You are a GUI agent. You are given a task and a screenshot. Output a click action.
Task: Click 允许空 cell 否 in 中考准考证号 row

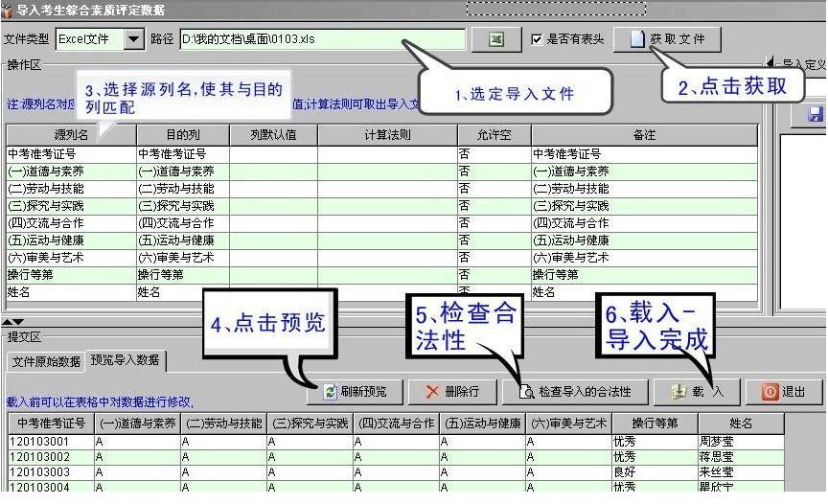494,154
